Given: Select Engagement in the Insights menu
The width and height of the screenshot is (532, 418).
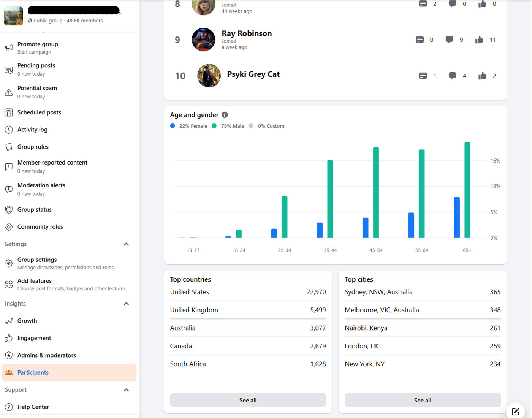Looking at the screenshot, I should pos(34,338).
